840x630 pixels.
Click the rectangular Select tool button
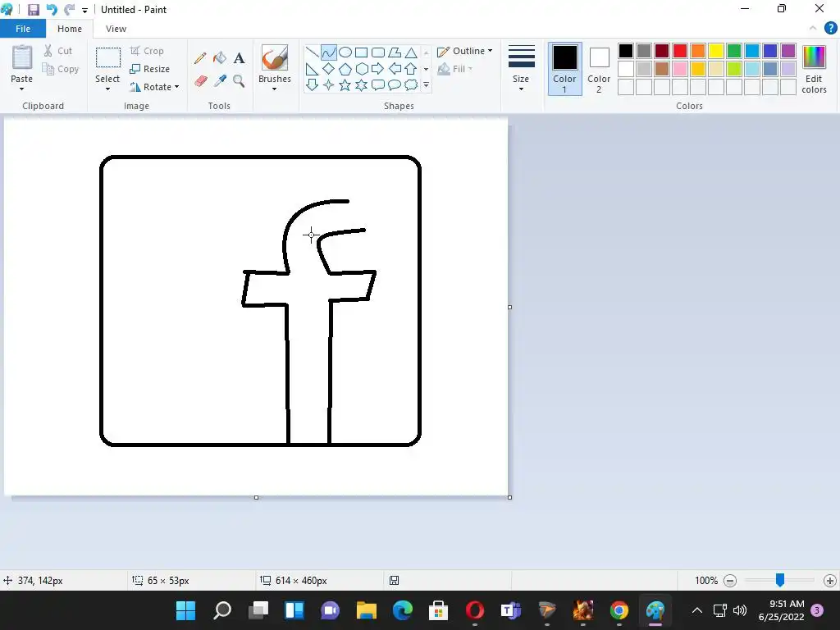pyautogui.click(x=107, y=58)
